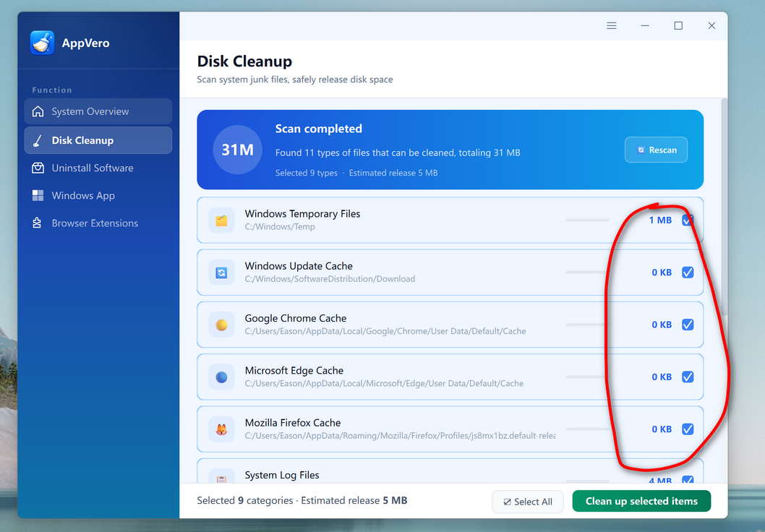Viewport: 765px width, 532px height.
Task: Click the Edge User Data cache path
Action: point(384,383)
